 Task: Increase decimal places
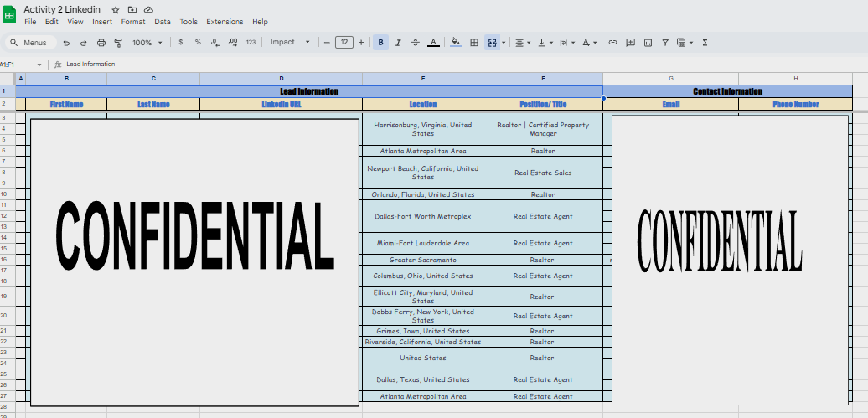tap(233, 43)
